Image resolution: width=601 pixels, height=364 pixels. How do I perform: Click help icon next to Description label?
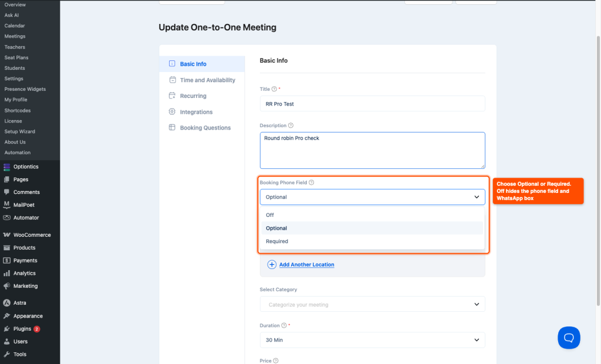[291, 125]
